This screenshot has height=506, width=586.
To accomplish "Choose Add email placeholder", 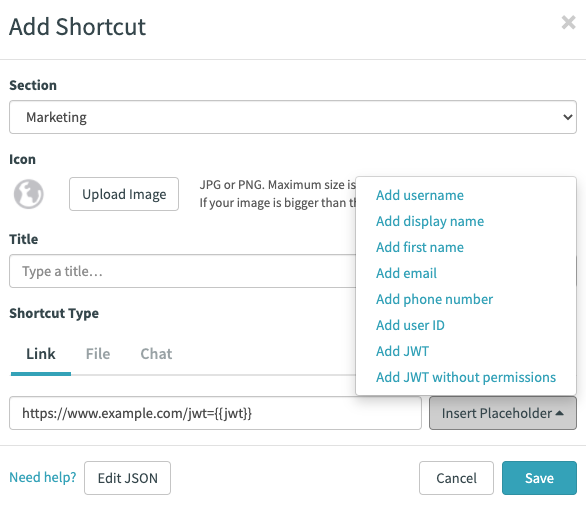I will (x=406, y=273).
